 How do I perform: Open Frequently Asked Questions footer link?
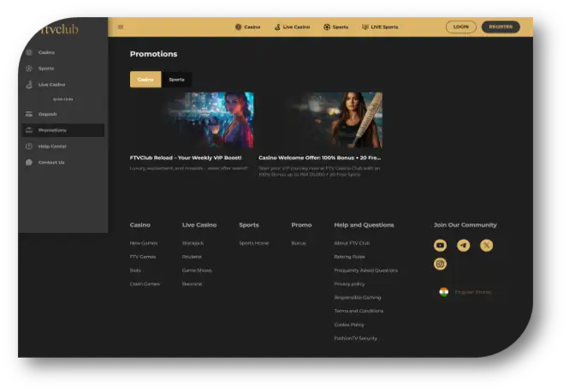click(365, 270)
